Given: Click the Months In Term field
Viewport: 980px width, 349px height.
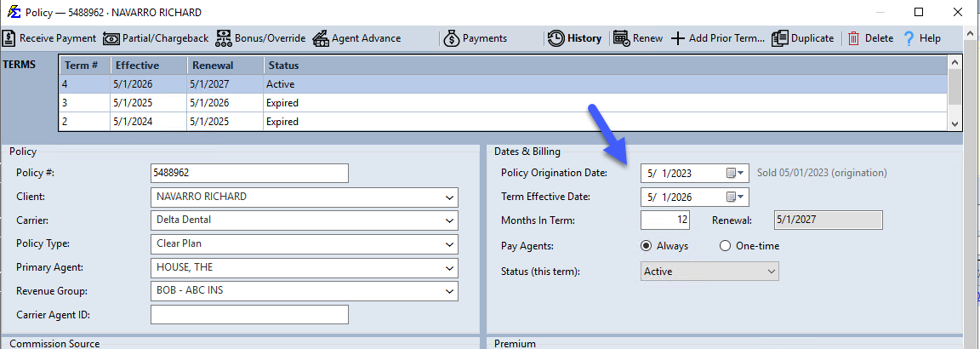Looking at the screenshot, I should tap(665, 220).
